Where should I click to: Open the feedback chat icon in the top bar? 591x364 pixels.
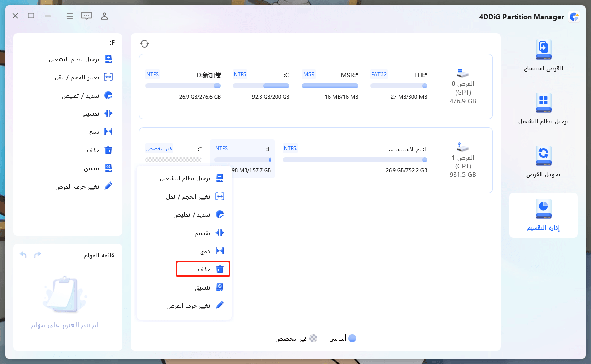coord(87,16)
